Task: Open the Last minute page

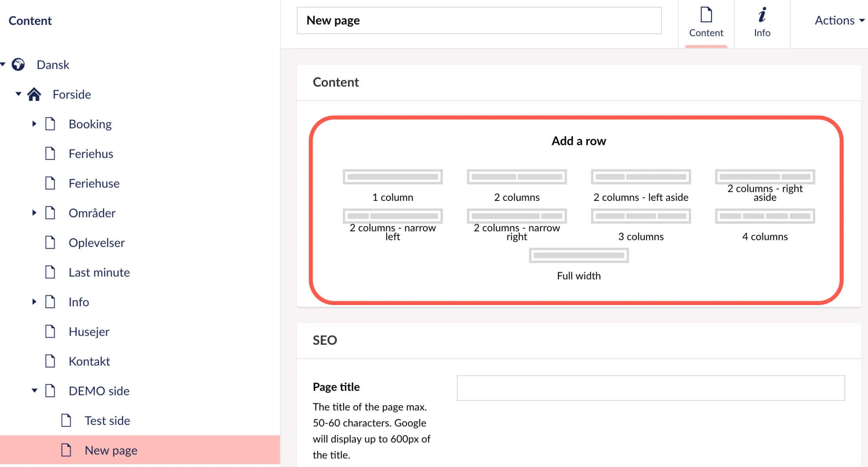Action: coord(99,272)
